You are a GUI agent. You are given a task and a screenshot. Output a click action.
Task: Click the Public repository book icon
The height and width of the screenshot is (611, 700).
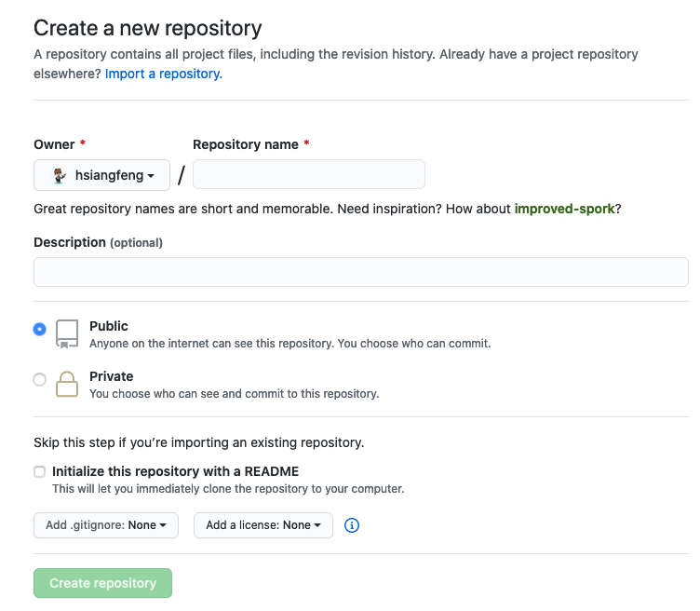(x=67, y=333)
